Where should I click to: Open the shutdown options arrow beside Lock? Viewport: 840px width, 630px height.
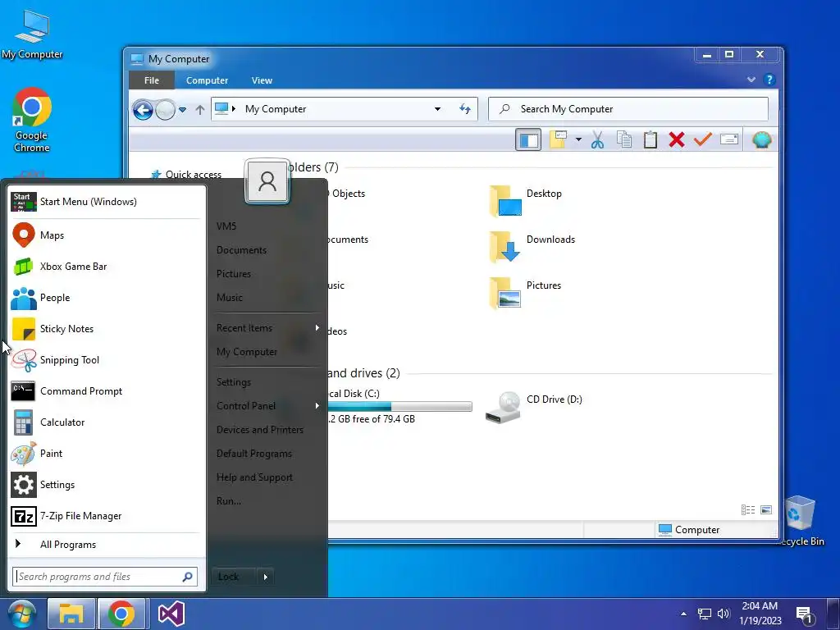click(265, 577)
